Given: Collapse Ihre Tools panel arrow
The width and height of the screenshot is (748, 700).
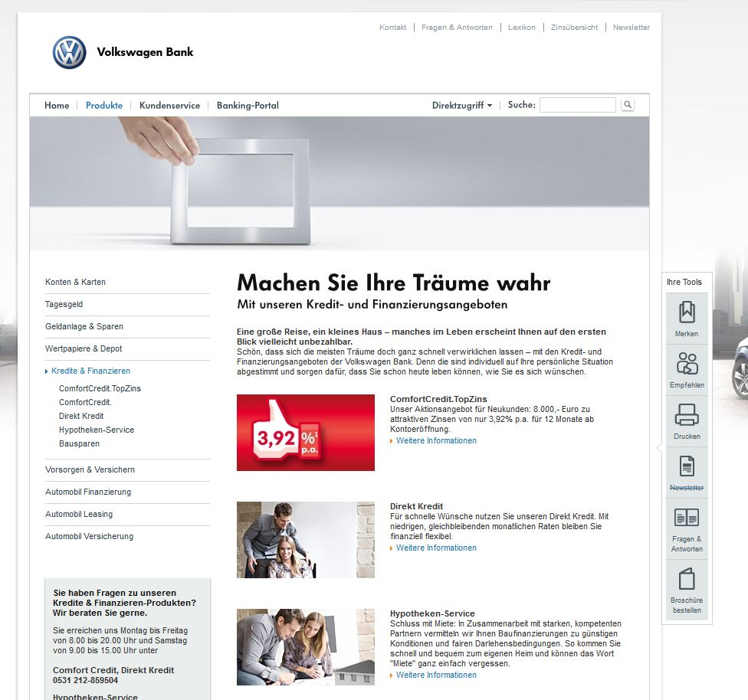Looking at the screenshot, I should point(659,448).
